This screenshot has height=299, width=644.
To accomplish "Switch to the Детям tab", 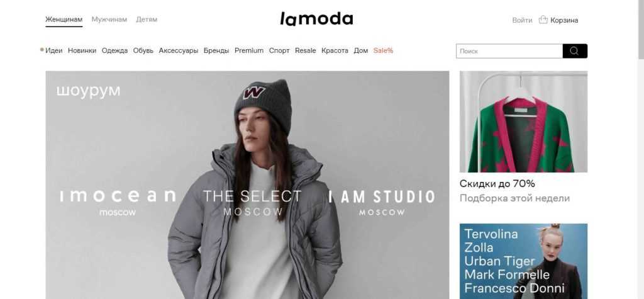I will pos(147,20).
